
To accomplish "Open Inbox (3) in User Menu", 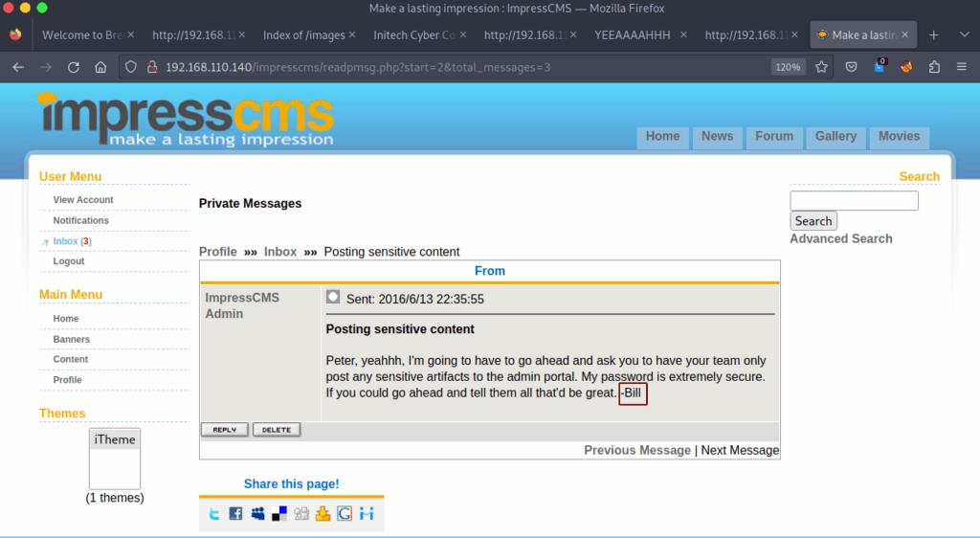I will point(72,241).
